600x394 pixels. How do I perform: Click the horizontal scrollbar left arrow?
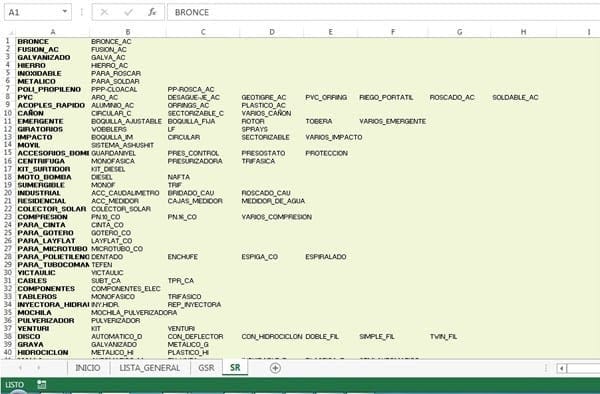click(561, 368)
